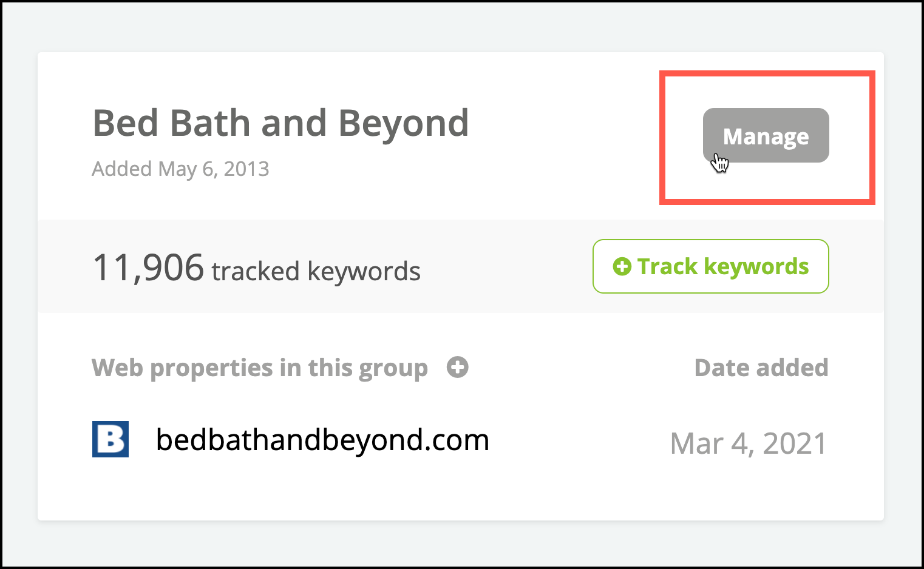The height and width of the screenshot is (569, 924).
Task: Select the Bed Bath and Beyond title
Action: [x=280, y=123]
